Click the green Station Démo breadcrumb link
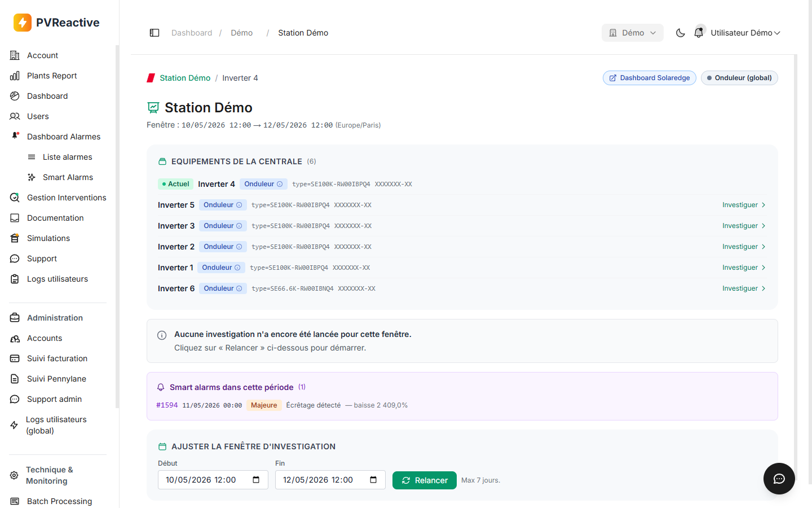The width and height of the screenshot is (812, 508). [185, 78]
